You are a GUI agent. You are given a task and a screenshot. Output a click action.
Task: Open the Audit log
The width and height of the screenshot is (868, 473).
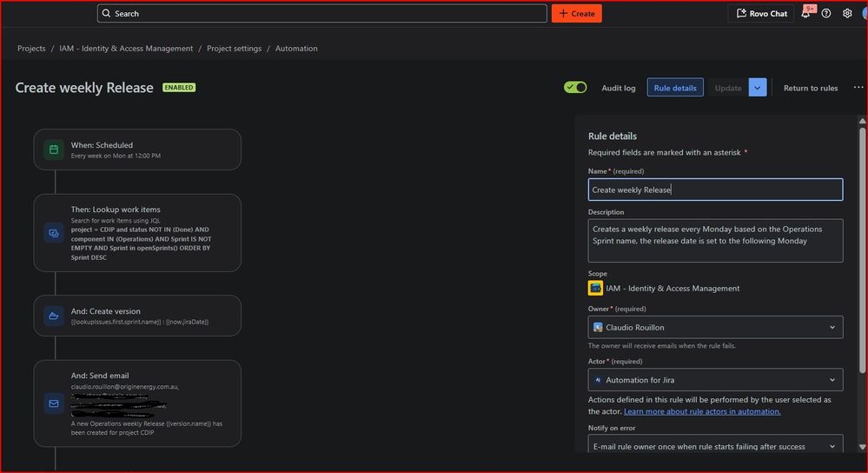click(619, 88)
